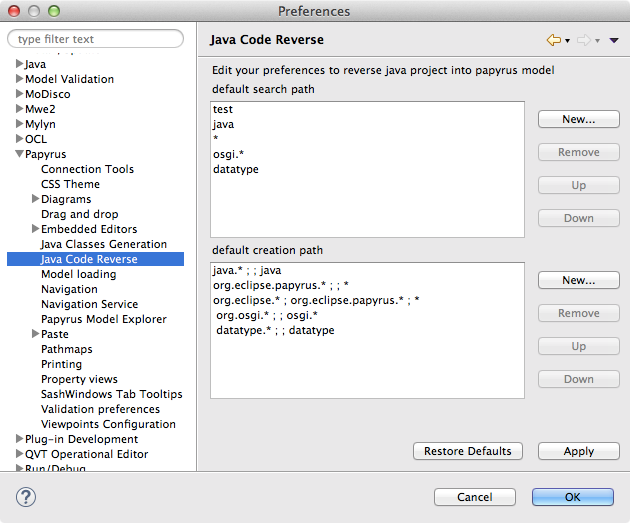Open the back history dropdown arrow

[x=568, y=41]
